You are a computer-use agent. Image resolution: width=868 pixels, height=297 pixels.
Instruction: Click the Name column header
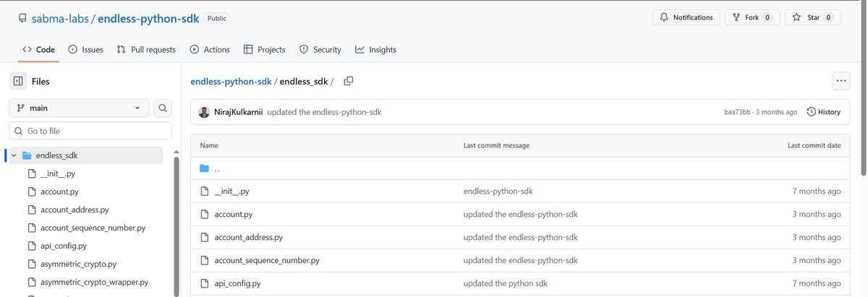point(209,145)
